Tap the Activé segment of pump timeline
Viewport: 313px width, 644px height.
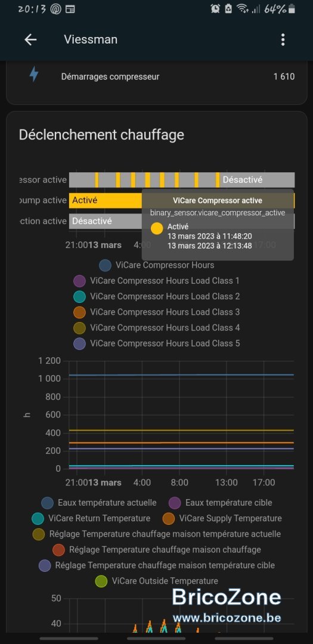(x=105, y=200)
